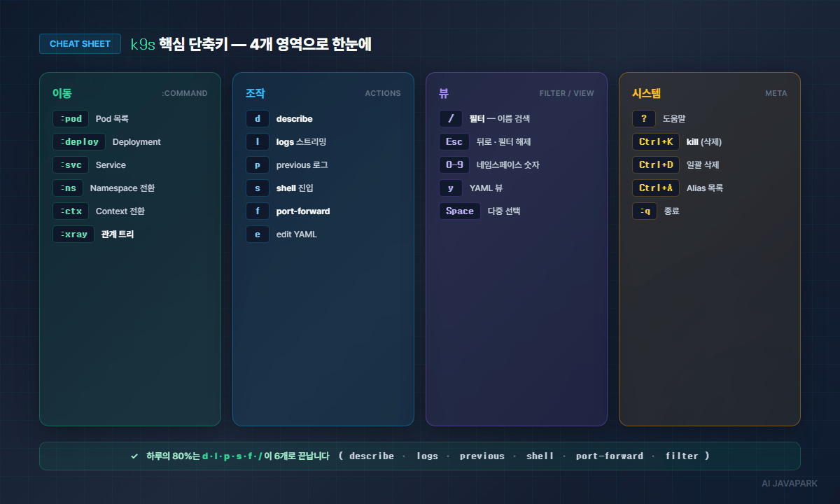Click the FILTER / VIEW label
Image resolution: width=840 pixels, height=504 pixels.
point(566,93)
